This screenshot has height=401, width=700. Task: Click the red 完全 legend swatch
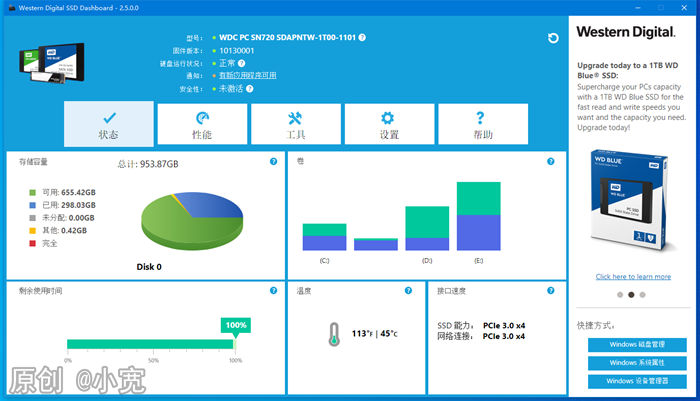tap(32, 243)
